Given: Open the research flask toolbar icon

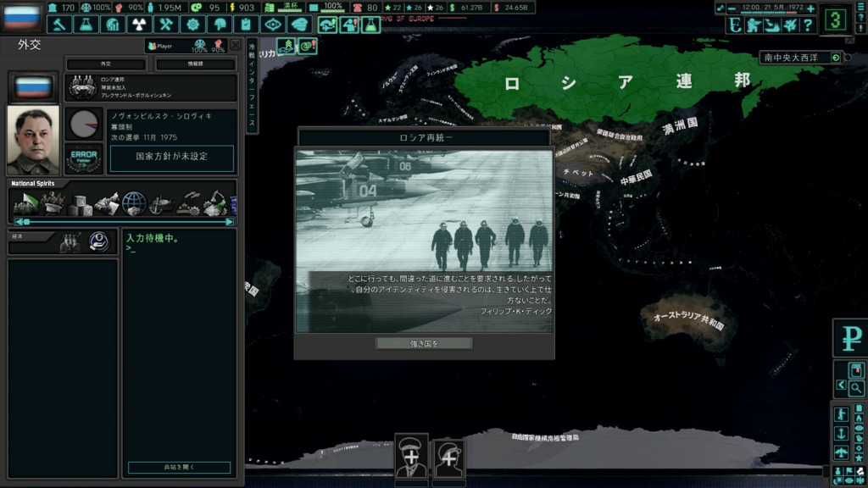Looking at the screenshot, I should [x=86, y=25].
